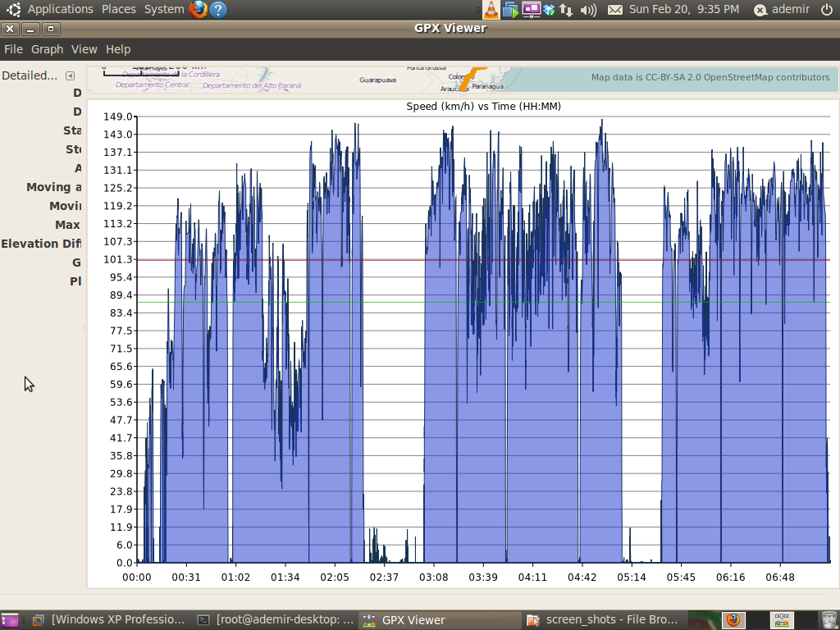Click the show desktop icon in the bottom panel
The width and height of the screenshot is (840, 630).
[10, 620]
